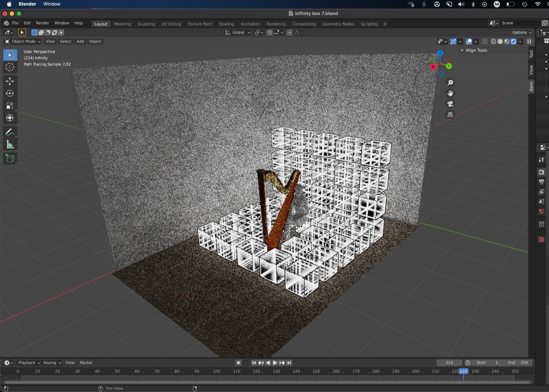Image resolution: width=549 pixels, height=392 pixels.
Task: Toggle snapping magnet in header
Action: click(269, 33)
